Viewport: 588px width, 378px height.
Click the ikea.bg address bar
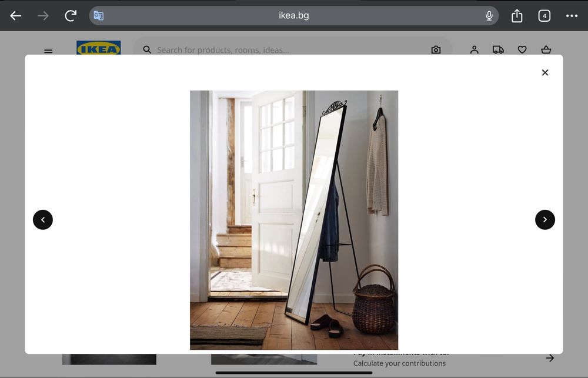click(293, 16)
